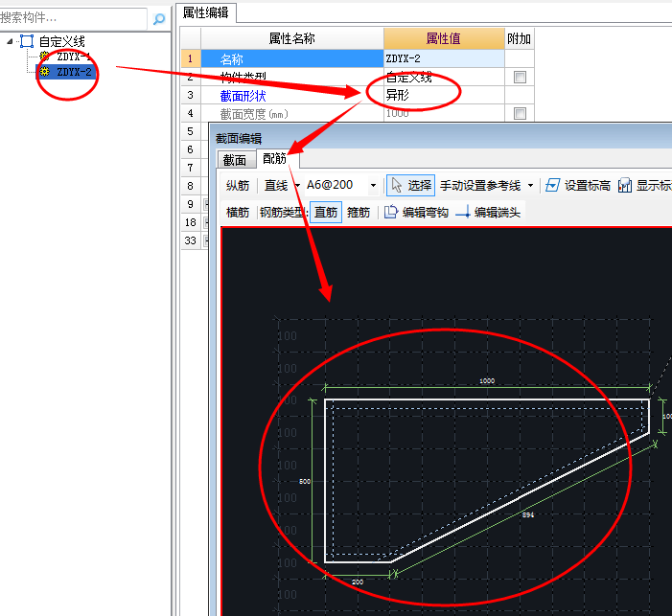Viewport: 672px width, 616px height.
Task: Select the 名称 property row
Action: [x=291, y=58]
